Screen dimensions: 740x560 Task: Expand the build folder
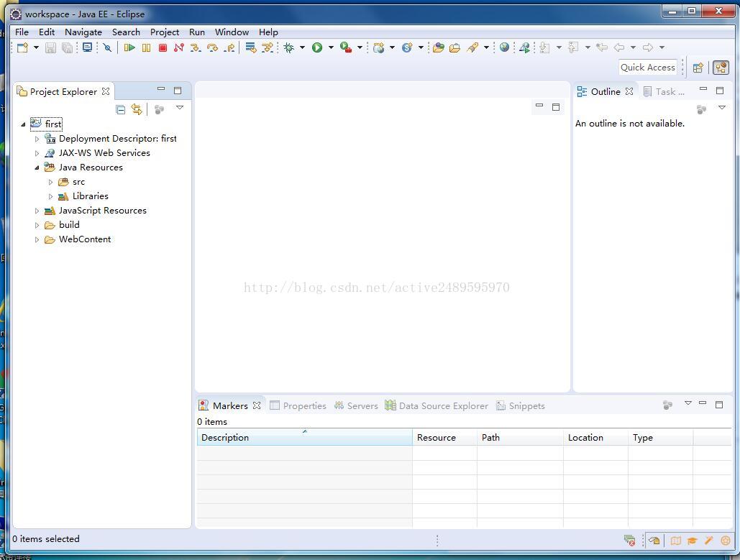tap(37, 225)
